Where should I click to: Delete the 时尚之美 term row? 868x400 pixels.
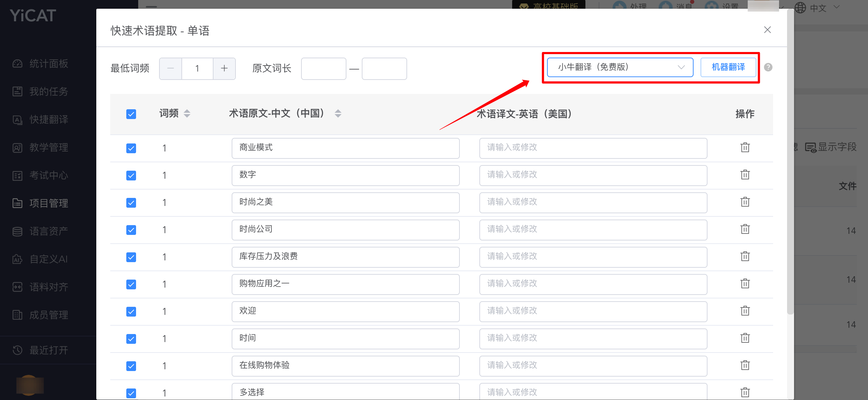point(745,202)
